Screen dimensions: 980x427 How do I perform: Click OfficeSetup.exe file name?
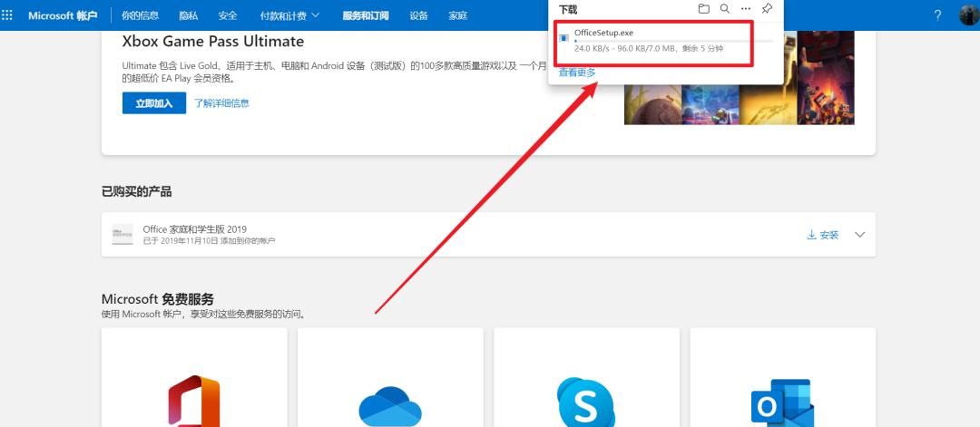(603, 33)
